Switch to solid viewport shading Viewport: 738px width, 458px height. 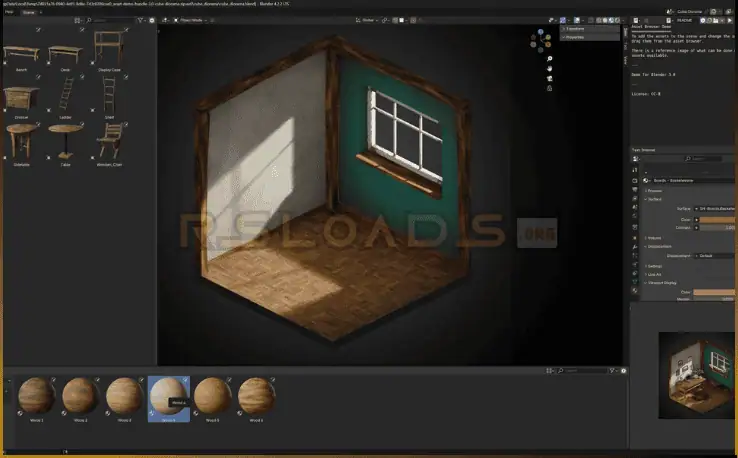point(605,20)
